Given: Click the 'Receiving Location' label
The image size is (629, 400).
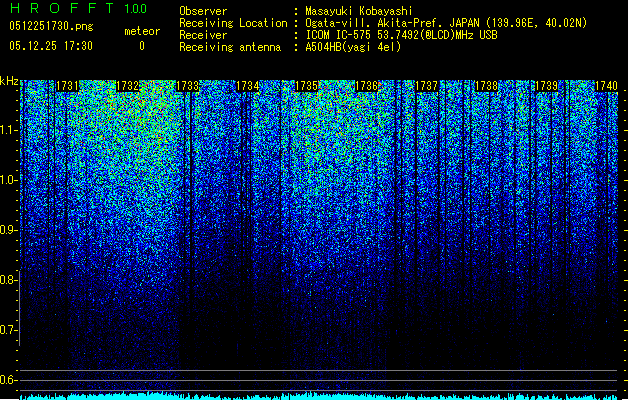Looking at the screenshot, I should 233,23.
